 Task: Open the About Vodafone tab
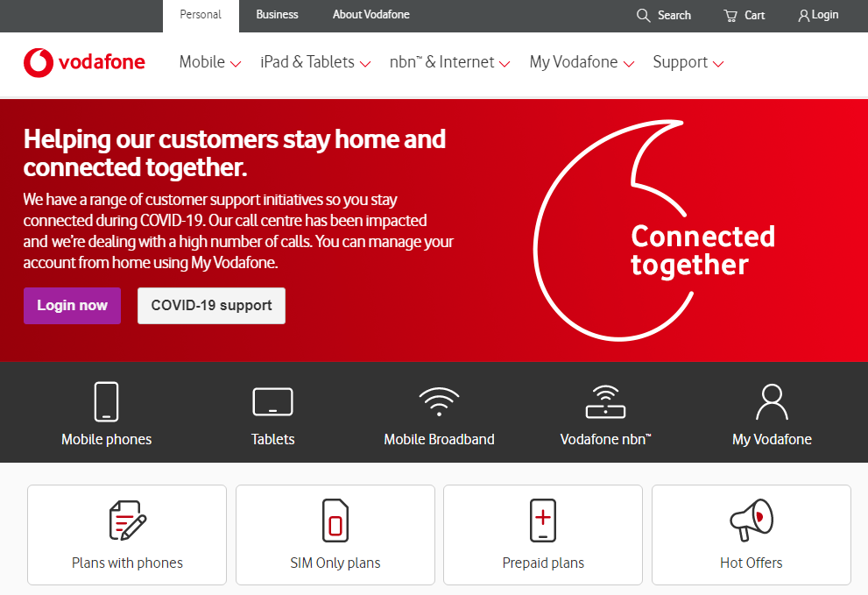tap(370, 15)
